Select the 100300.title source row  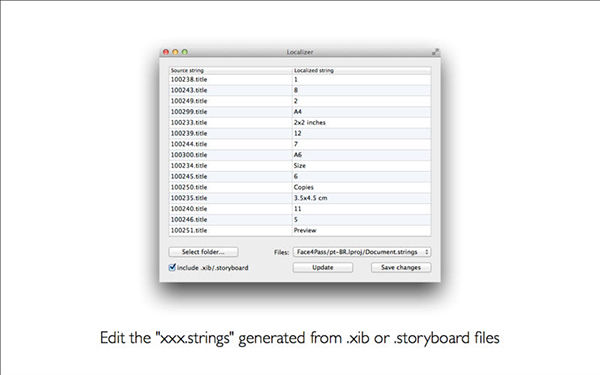point(230,155)
